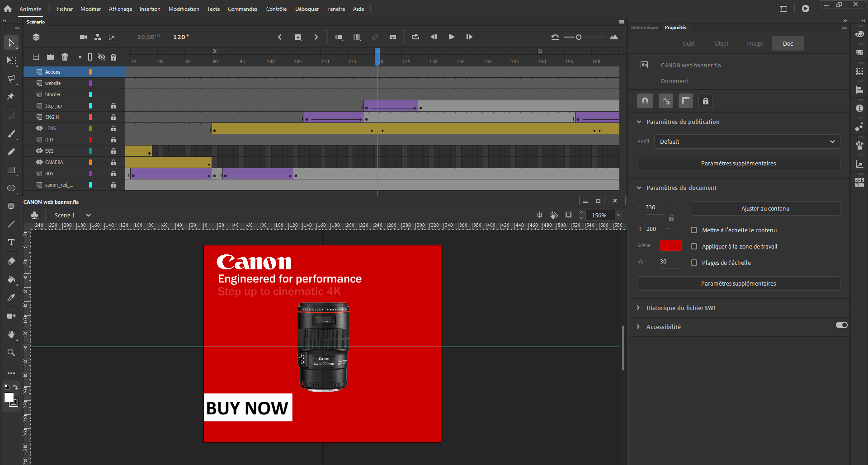868x465 pixels.
Task: Enable Mettre à l'échelle le contenu checkbox
Action: [x=694, y=230]
